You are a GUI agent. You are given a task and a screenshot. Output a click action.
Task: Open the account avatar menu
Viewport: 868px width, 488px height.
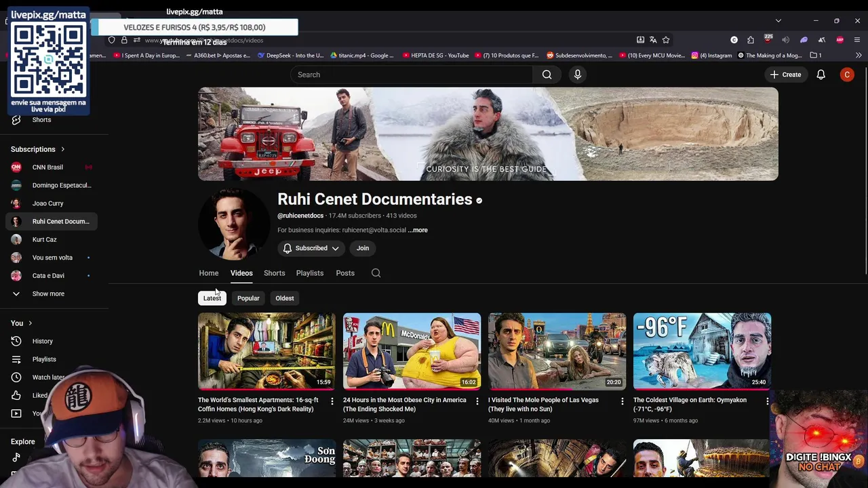click(x=847, y=75)
